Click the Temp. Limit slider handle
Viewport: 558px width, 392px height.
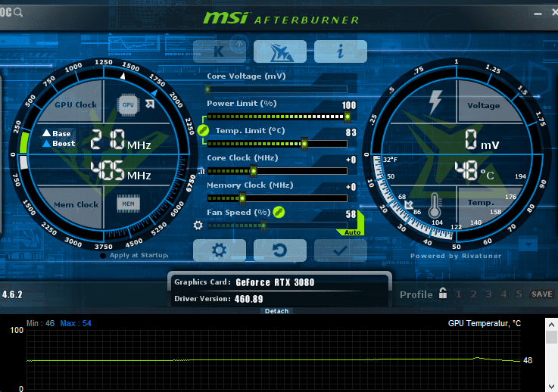click(x=304, y=144)
